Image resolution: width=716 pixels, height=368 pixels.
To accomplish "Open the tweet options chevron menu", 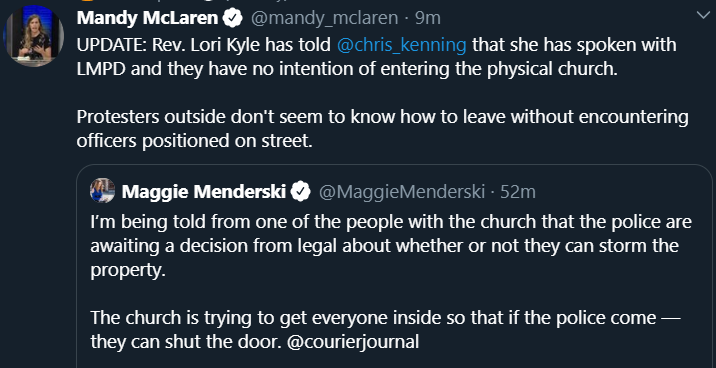I will pos(703,16).
